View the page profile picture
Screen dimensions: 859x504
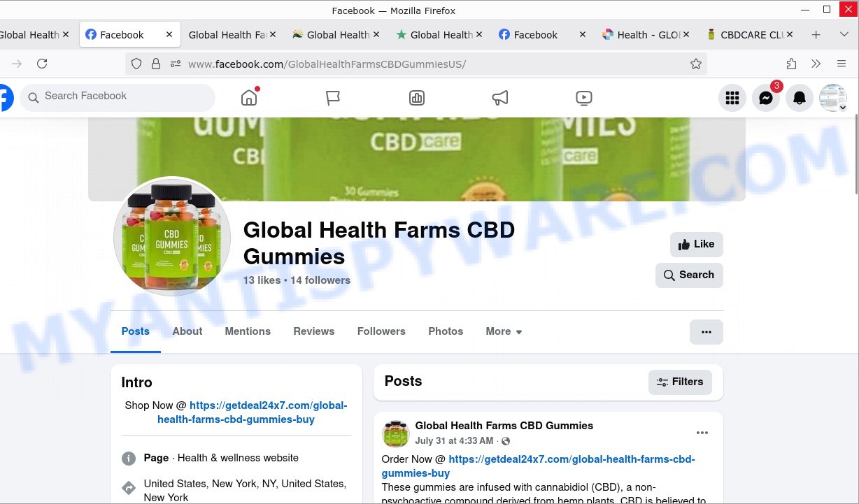point(172,237)
